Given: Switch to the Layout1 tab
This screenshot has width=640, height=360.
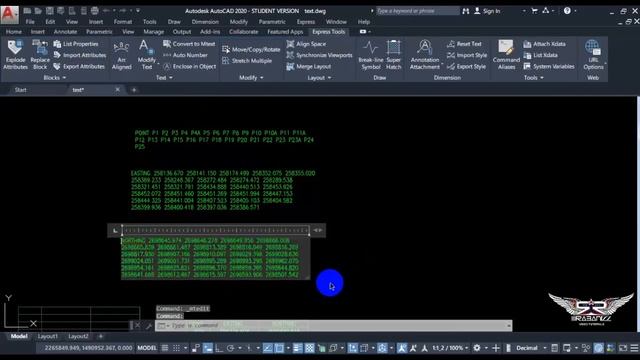Looking at the screenshot, I should tap(48, 336).
